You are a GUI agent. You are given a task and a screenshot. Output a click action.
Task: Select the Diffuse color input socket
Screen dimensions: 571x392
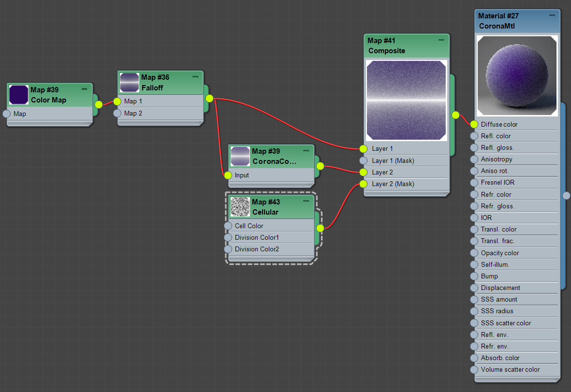pyautogui.click(x=474, y=124)
